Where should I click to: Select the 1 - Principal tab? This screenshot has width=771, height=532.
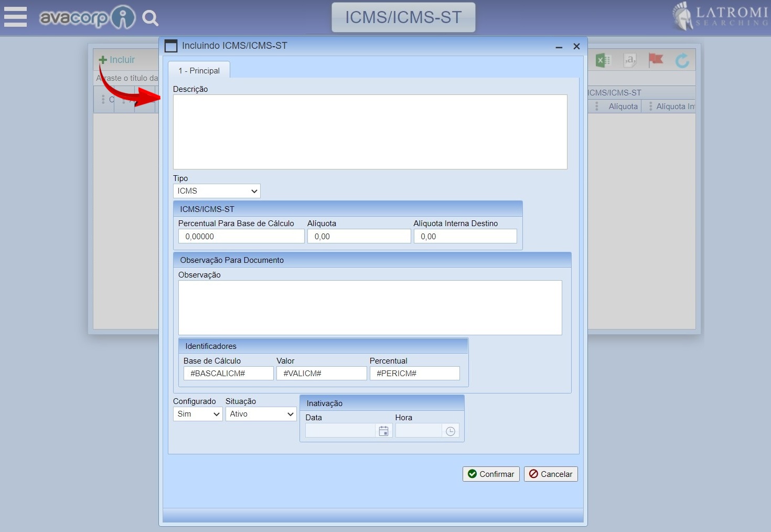[x=199, y=71]
